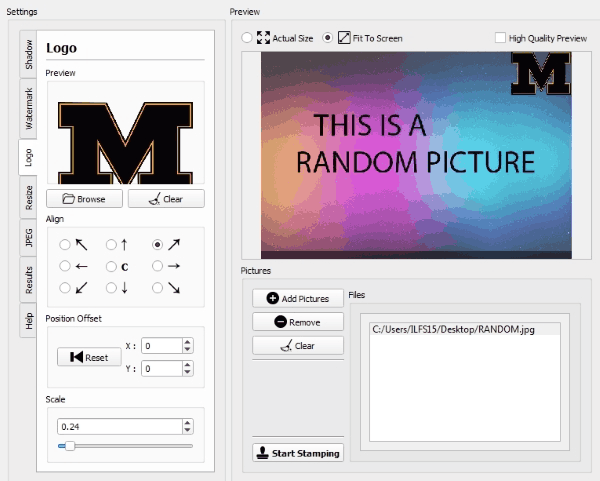600x481 pixels.
Task: Click the Fit To Screen diagonal icon
Action: (344, 38)
